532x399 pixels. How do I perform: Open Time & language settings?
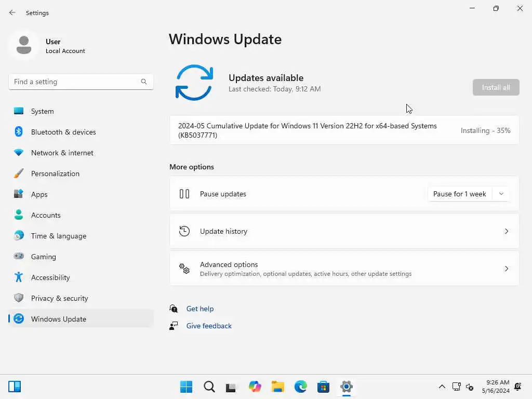pos(81,235)
